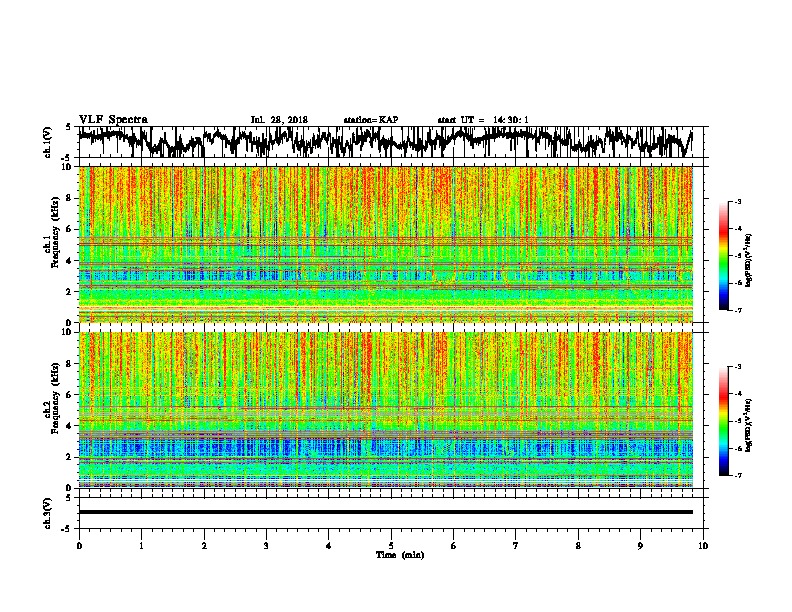
Task: Click the "Time (min)" axis title
Action: coord(400,555)
